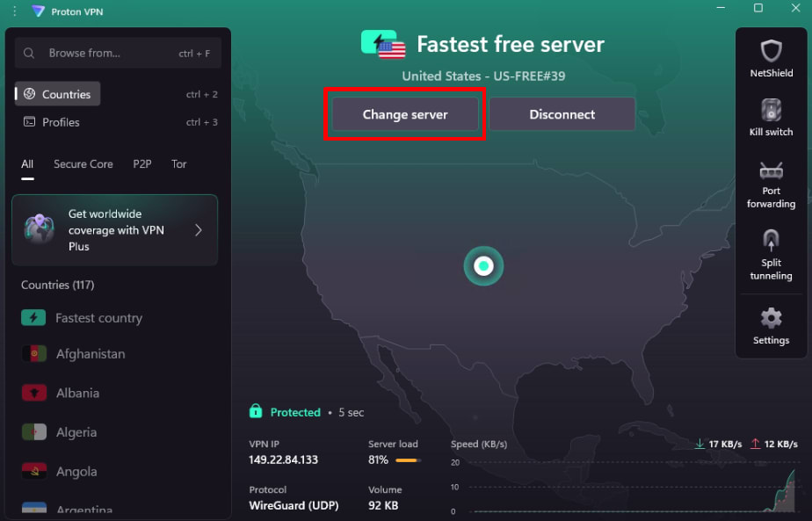The height and width of the screenshot is (521, 812).
Task: Click the VPN Plus globe promo icon
Action: pyautogui.click(x=39, y=229)
